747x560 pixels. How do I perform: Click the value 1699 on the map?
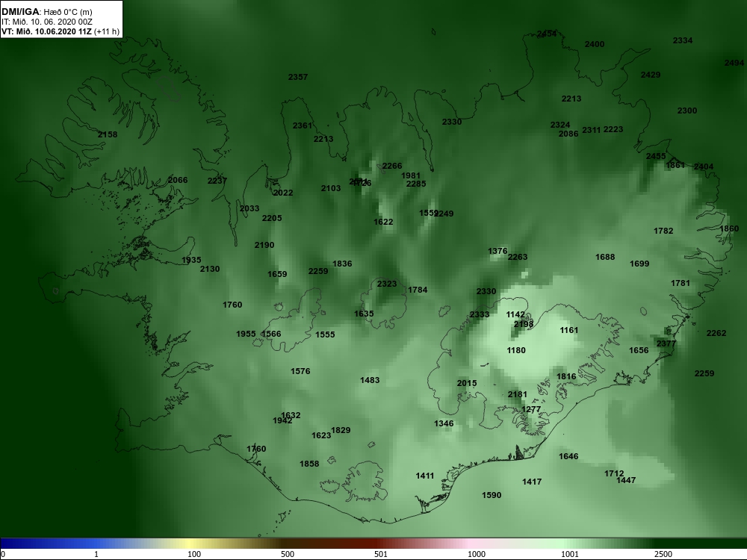[639, 264]
